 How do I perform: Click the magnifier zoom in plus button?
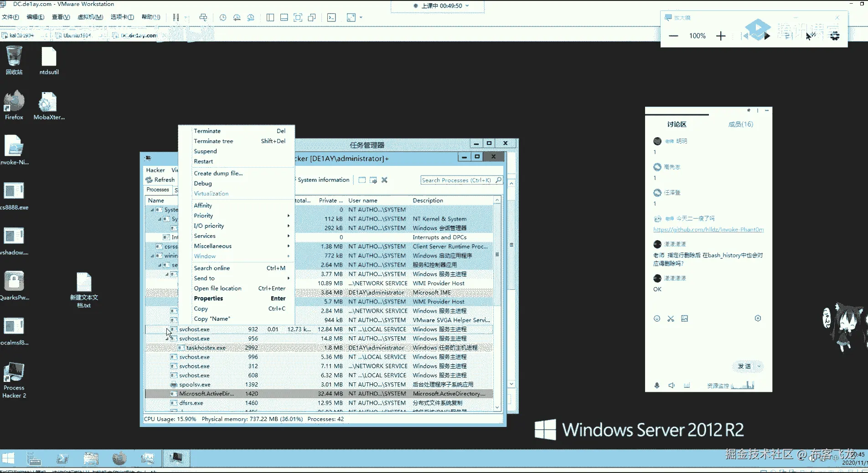tap(721, 36)
